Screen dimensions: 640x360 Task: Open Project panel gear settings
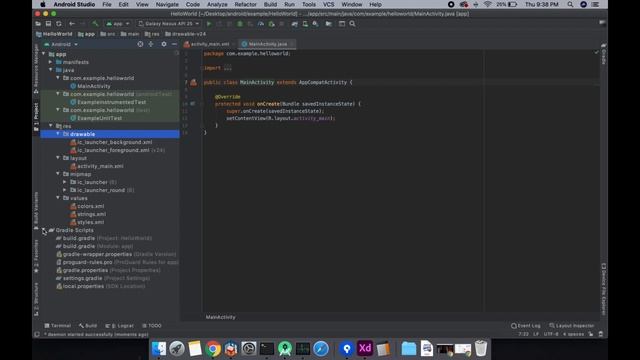(164, 44)
